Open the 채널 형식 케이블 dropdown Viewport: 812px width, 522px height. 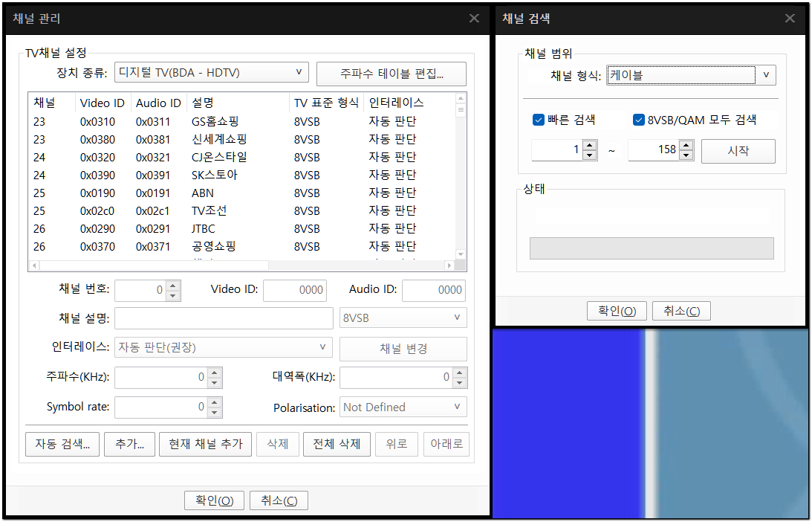tap(692, 75)
